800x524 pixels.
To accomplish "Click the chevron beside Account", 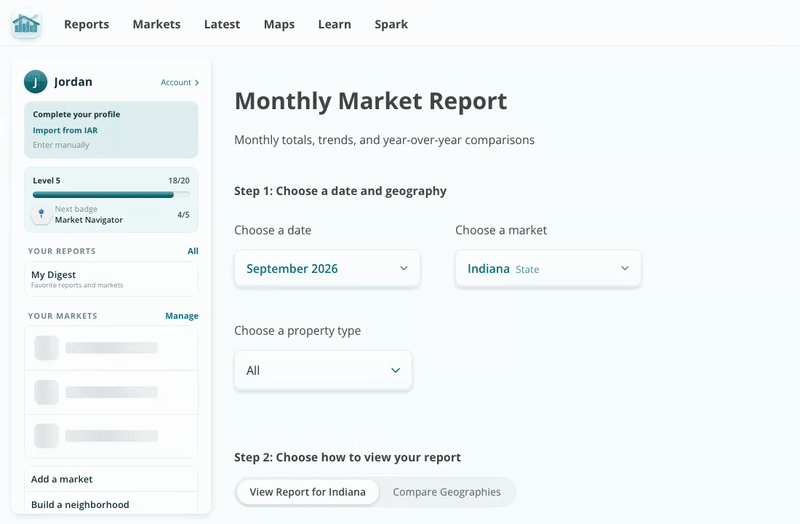I will click(196, 83).
